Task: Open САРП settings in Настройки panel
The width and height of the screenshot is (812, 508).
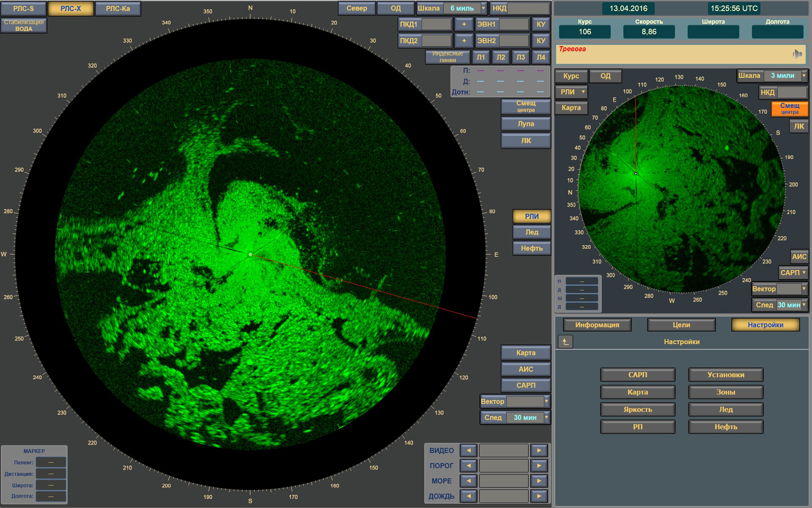Action: [637, 375]
